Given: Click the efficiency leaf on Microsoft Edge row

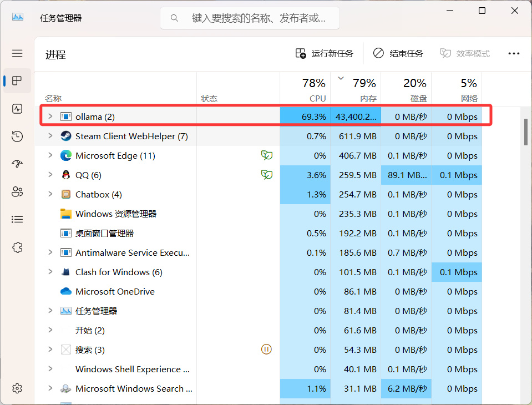Looking at the screenshot, I should [267, 155].
